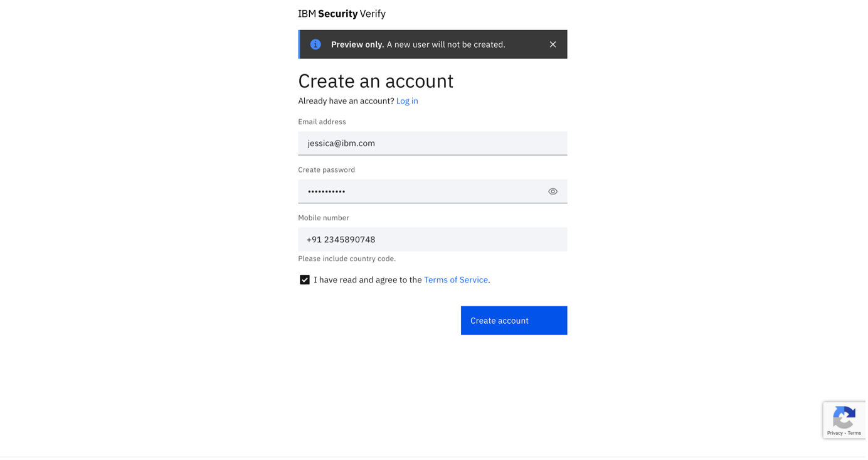Image resolution: width=868 pixels, height=460 pixels.
Task: Click the Create password label
Action: (327, 170)
